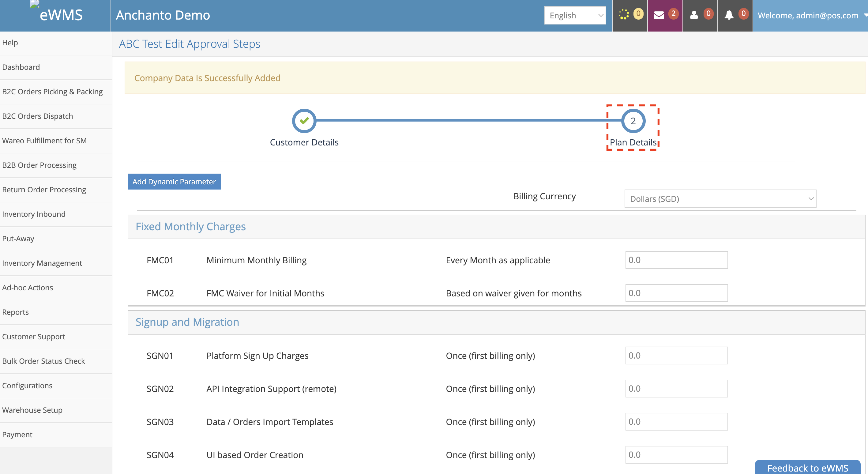
Task: Open the envelope messages icon
Action: tap(659, 15)
